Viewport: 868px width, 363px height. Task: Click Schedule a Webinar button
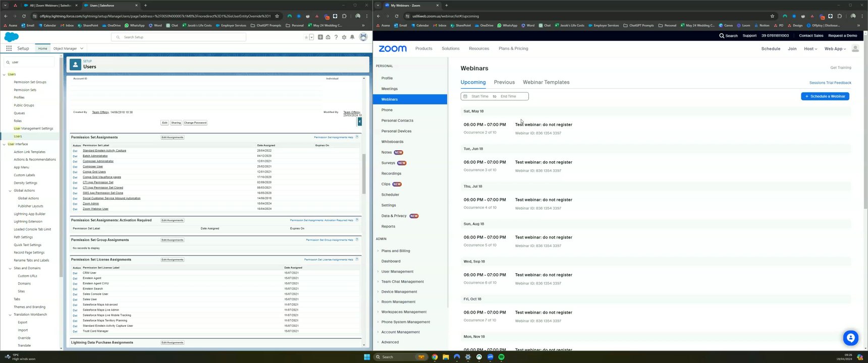point(825,96)
